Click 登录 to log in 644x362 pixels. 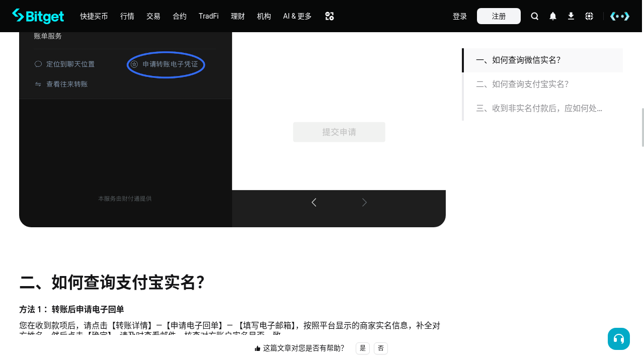pyautogui.click(x=460, y=16)
